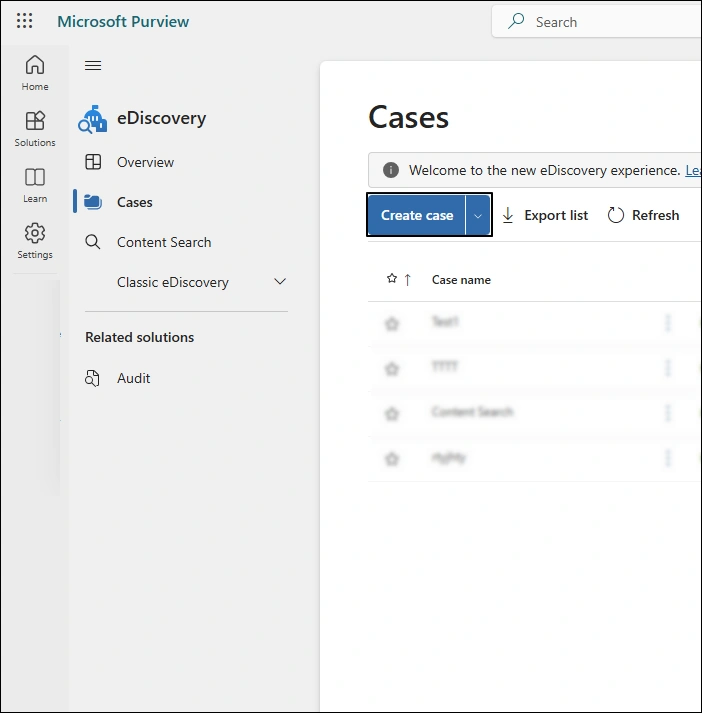Click the Audit document icon

[x=92, y=378]
